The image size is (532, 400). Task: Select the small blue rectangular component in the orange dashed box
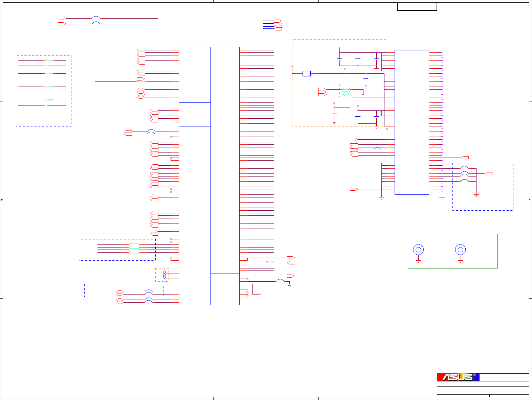[x=306, y=73]
